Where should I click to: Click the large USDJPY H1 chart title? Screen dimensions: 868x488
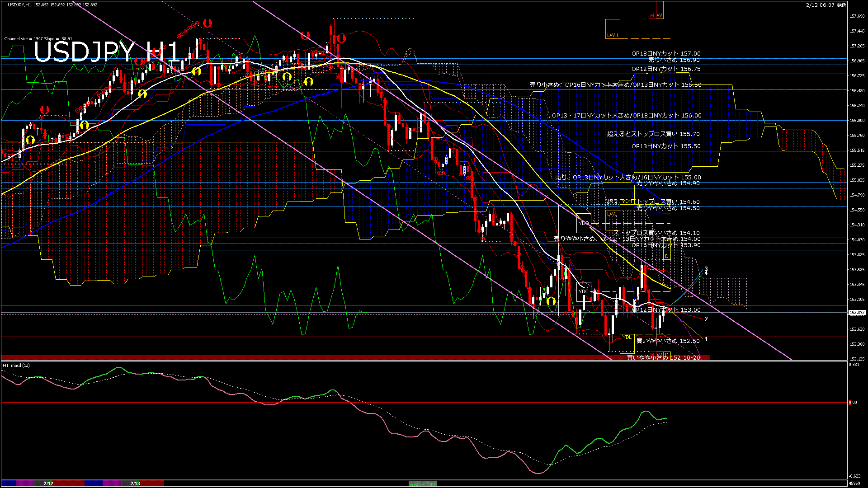tap(106, 52)
